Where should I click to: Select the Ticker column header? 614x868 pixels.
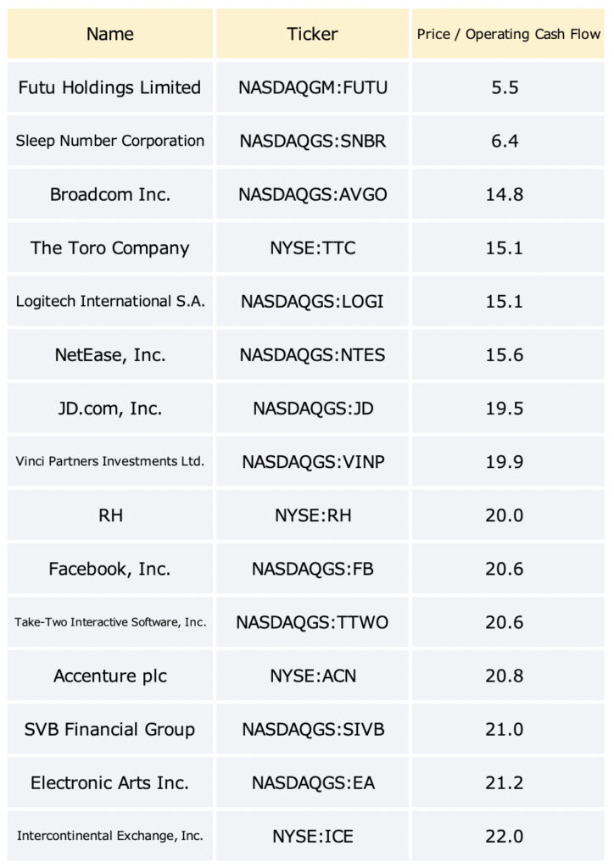312,34
